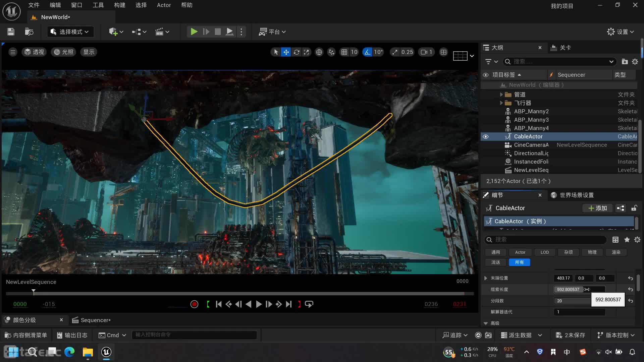Click the 内容侧滑菜单 content drawer button

coord(26,335)
